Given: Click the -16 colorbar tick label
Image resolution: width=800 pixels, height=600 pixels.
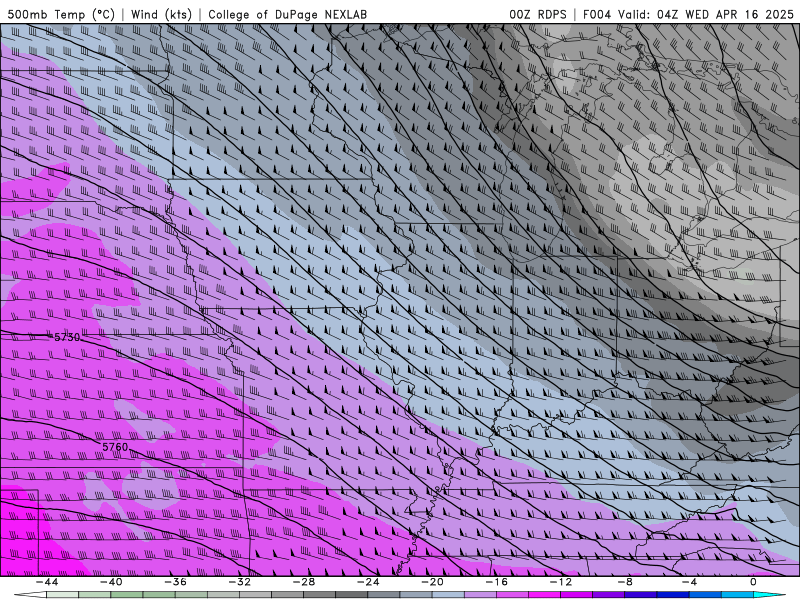Looking at the screenshot, I should coord(496,582).
